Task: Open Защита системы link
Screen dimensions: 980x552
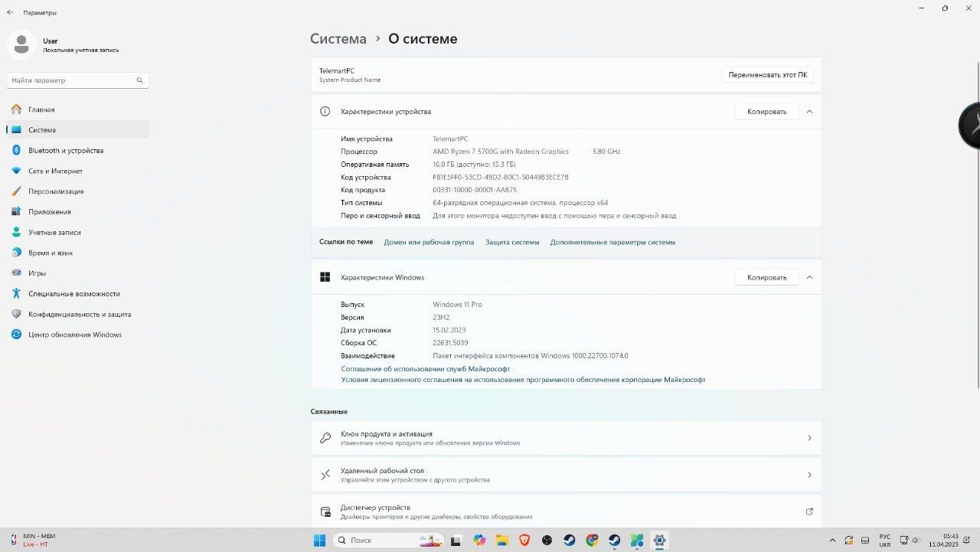Action: [512, 242]
